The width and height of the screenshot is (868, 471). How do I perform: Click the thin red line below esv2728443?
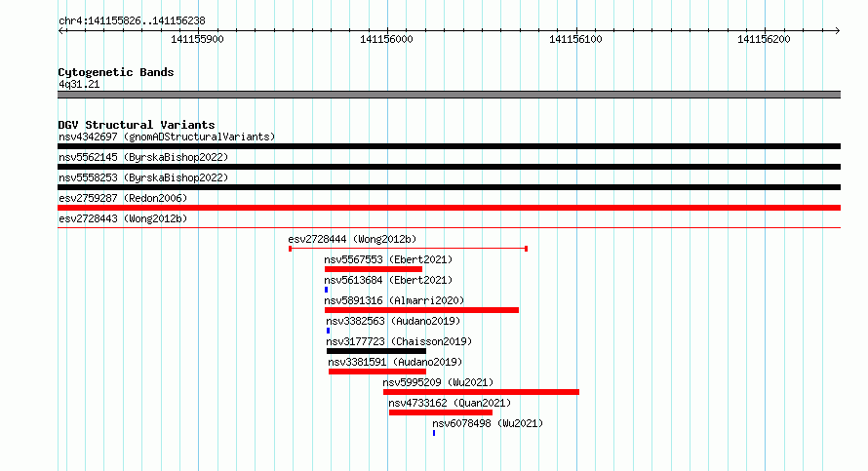click(449, 227)
